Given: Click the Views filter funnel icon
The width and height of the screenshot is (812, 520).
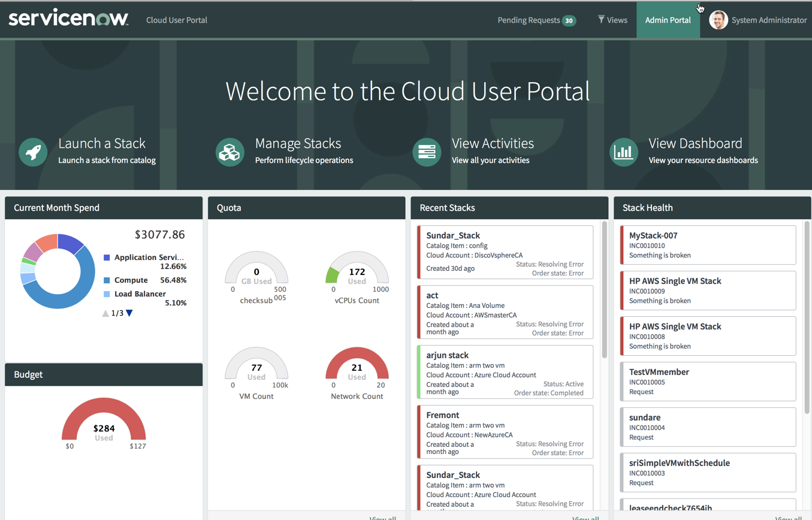Looking at the screenshot, I should [601, 20].
